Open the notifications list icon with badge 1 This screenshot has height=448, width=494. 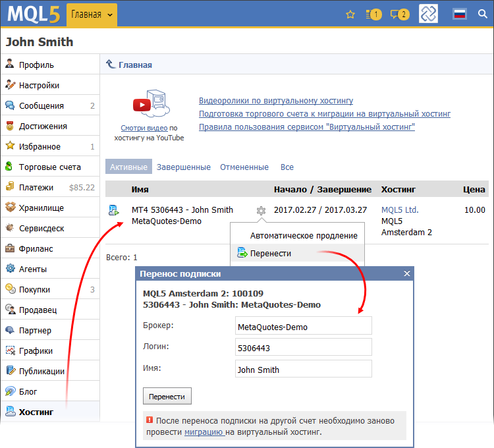(373, 14)
